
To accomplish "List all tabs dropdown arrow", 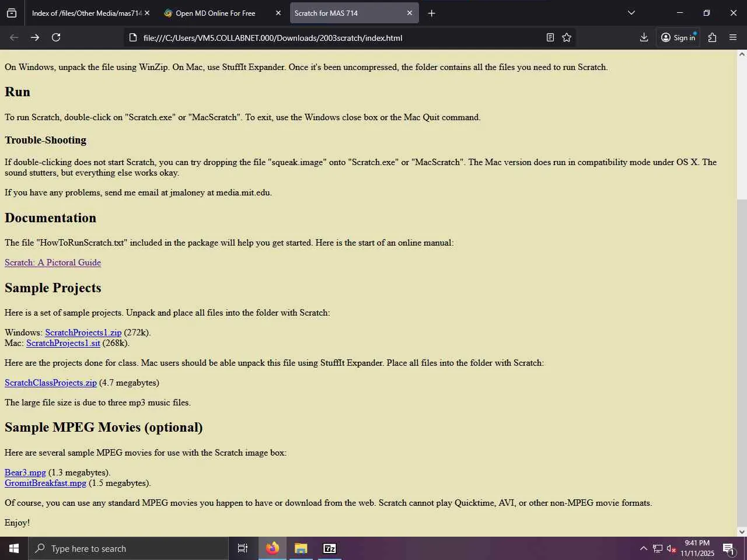I will (631, 13).
